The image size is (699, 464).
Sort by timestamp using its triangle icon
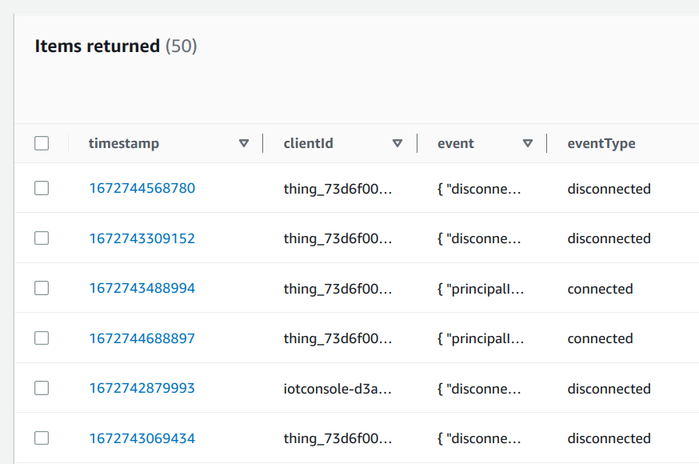click(244, 144)
